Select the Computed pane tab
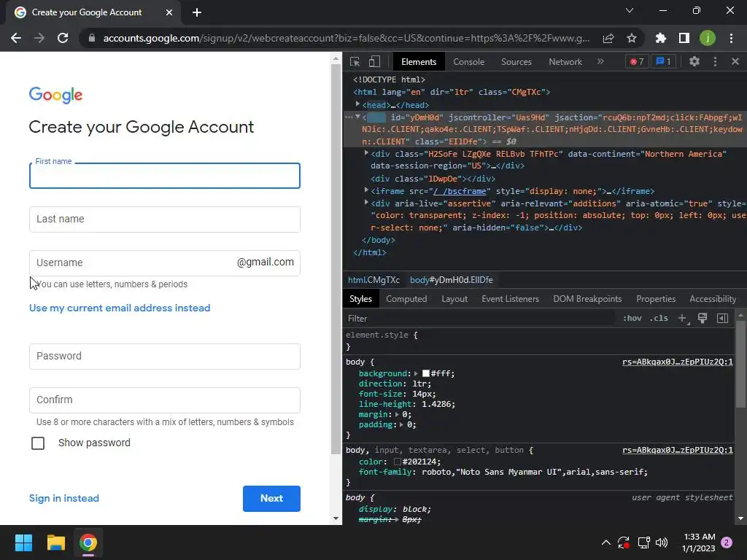This screenshot has height=560, width=747. pyautogui.click(x=406, y=298)
